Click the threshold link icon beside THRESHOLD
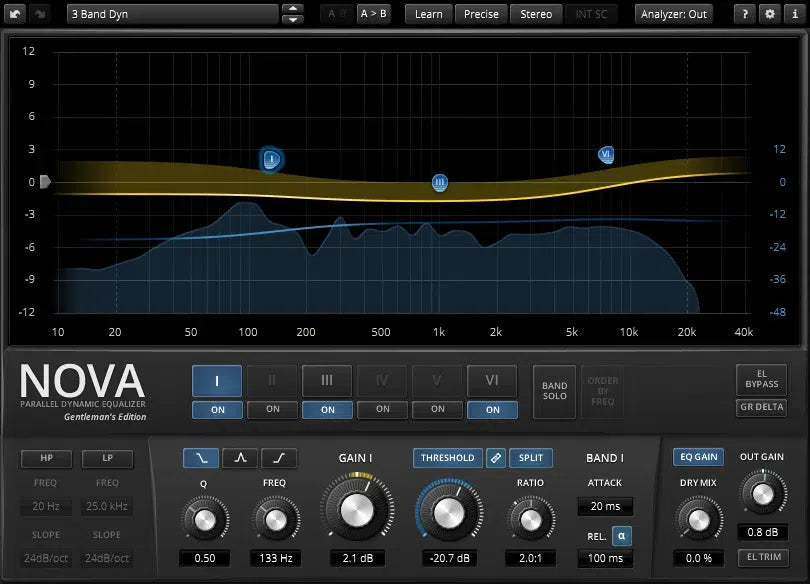Image resolution: width=810 pixels, height=584 pixels. [x=496, y=457]
